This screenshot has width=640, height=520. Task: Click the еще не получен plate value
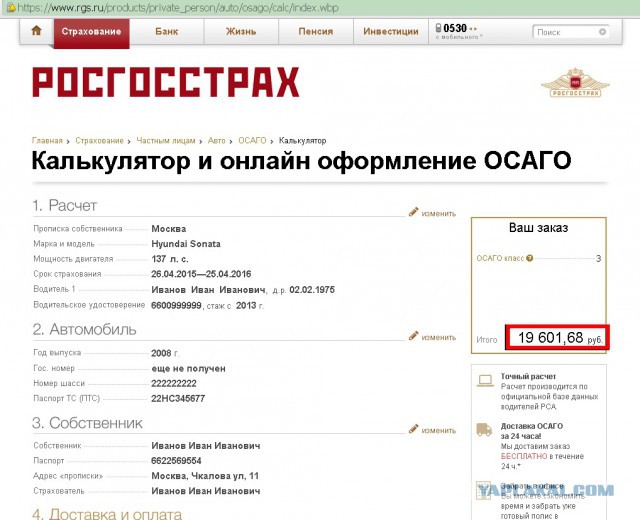(188, 369)
